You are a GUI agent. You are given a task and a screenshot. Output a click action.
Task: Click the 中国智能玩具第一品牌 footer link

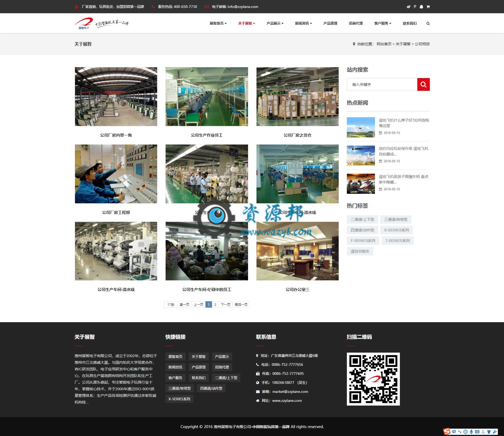pyautogui.click(x=271, y=426)
